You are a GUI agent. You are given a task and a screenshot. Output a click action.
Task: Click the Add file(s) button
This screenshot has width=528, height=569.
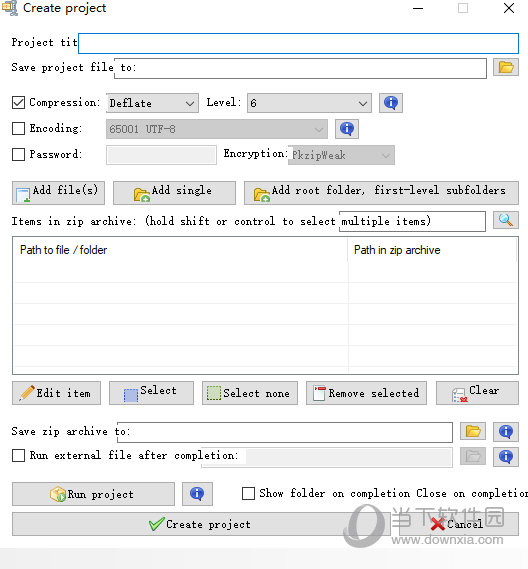tap(58, 193)
